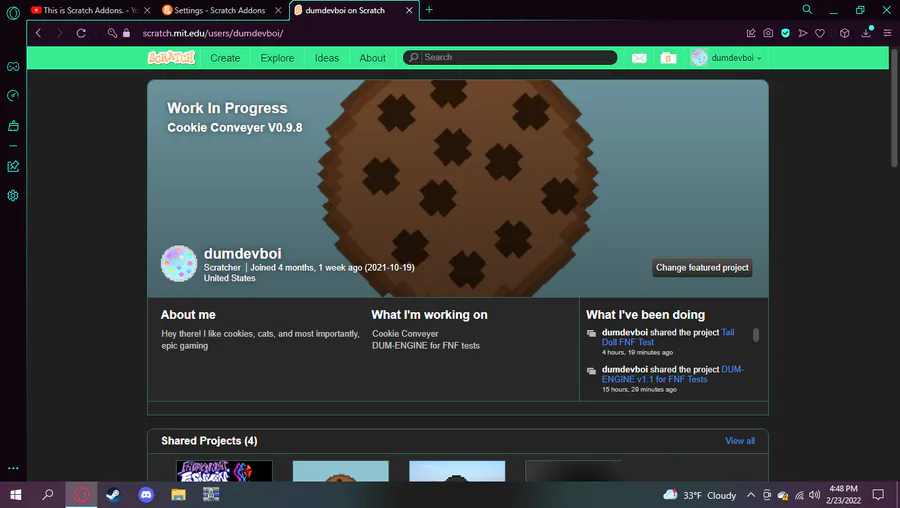
Task: Show hidden system tray icons chevron
Action: tap(751, 495)
